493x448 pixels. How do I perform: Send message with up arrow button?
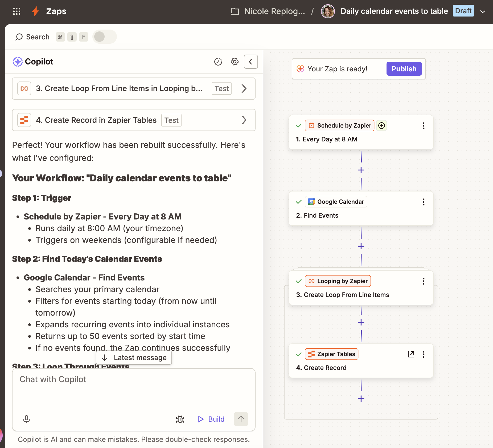click(241, 419)
